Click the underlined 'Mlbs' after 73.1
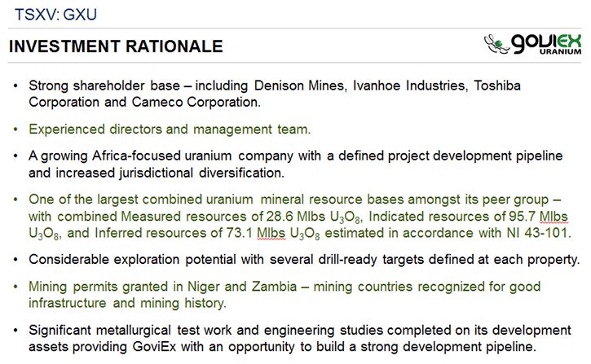Image resolution: width=591 pixels, height=364 pixels. coord(271,233)
